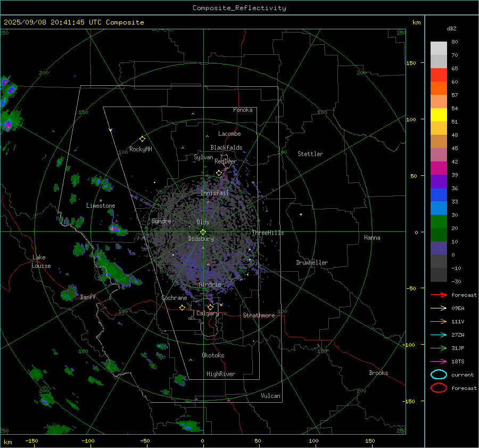Click the red forecast arrow in the legend

pos(439,295)
